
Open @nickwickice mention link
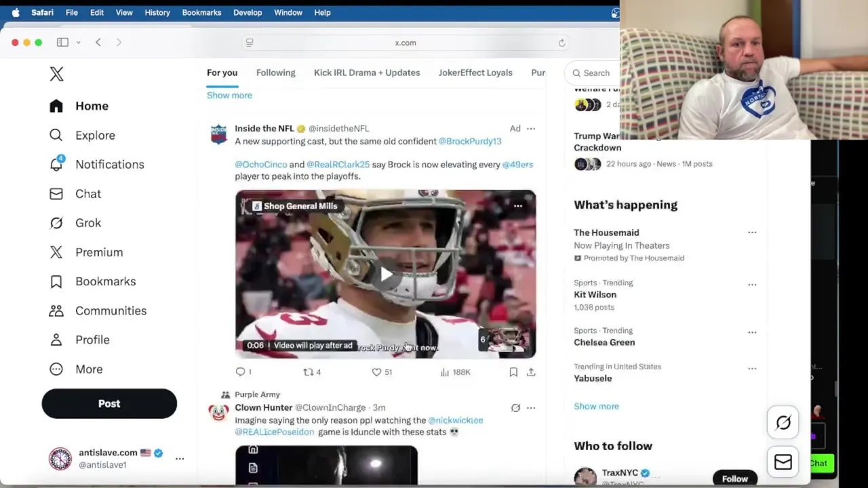(x=455, y=420)
